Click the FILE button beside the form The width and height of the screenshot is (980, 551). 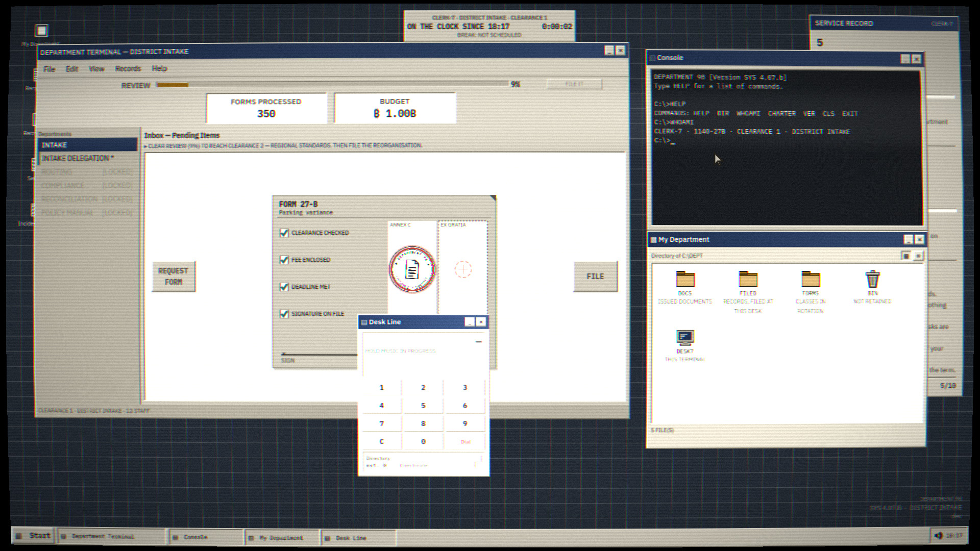tap(595, 277)
